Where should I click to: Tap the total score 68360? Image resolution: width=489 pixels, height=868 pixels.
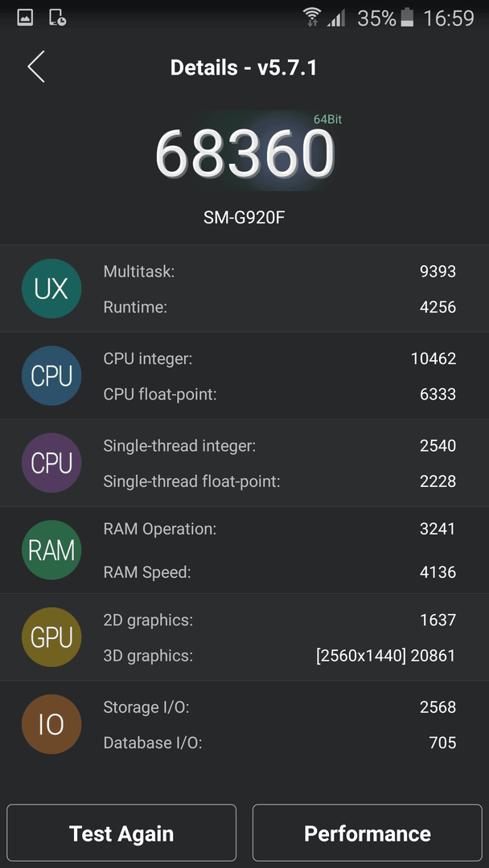pyautogui.click(x=244, y=154)
